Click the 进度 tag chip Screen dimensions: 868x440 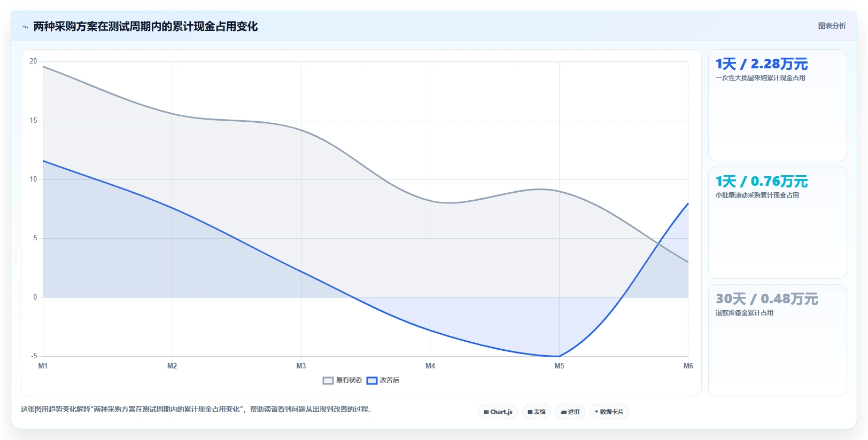(570, 412)
